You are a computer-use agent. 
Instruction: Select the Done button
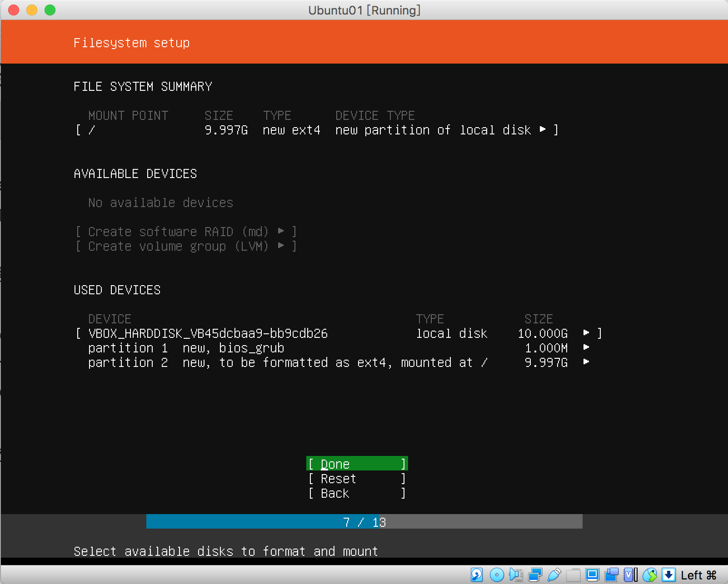pyautogui.click(x=357, y=464)
